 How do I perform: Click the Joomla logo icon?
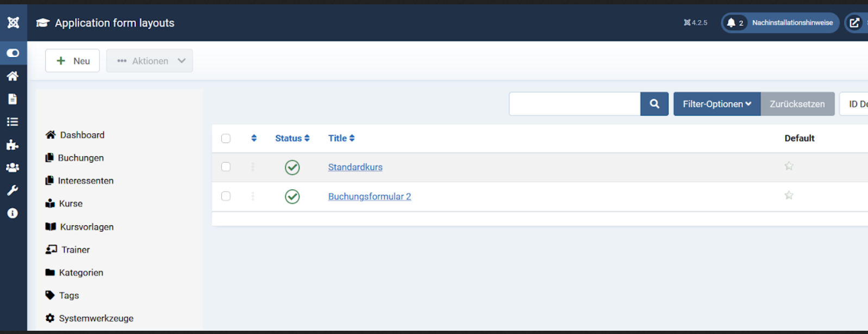(13, 22)
